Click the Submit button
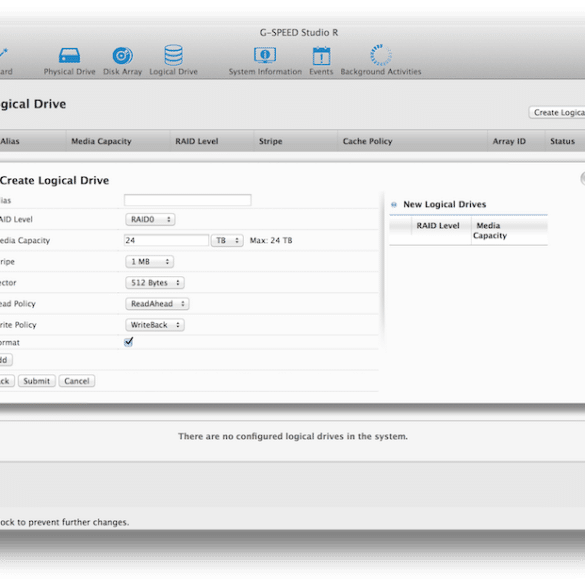The width and height of the screenshot is (585, 585). 37,381
